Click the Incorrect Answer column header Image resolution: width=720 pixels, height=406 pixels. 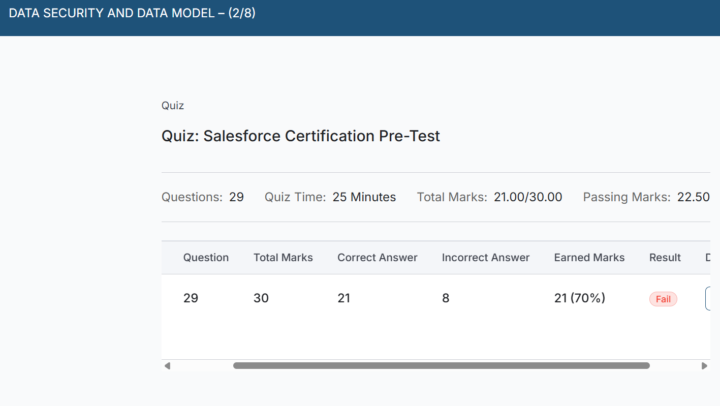(485, 258)
